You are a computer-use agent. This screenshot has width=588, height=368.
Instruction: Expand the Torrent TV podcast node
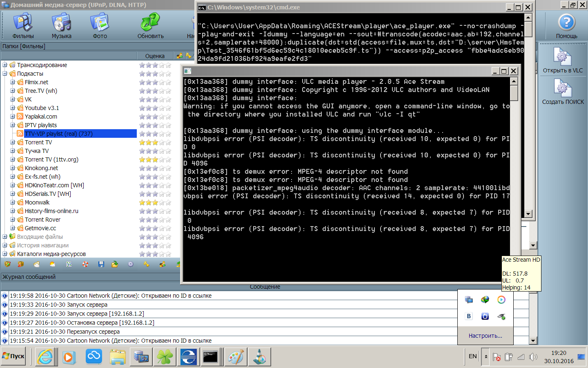click(13, 142)
